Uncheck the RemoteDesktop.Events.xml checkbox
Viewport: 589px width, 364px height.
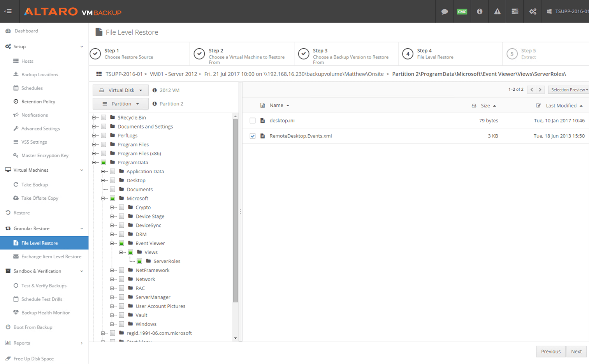pyautogui.click(x=253, y=136)
